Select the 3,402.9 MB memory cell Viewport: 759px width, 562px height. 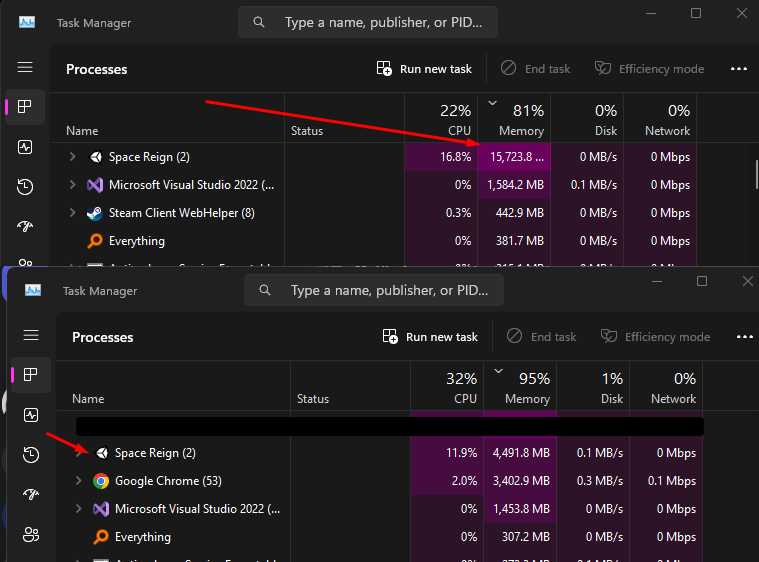coord(520,481)
